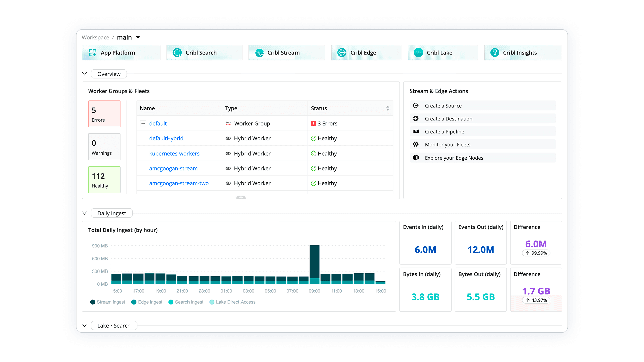This screenshot has height=362, width=644.
Task: Click the 112 Healthy summary card
Action: pos(104,180)
